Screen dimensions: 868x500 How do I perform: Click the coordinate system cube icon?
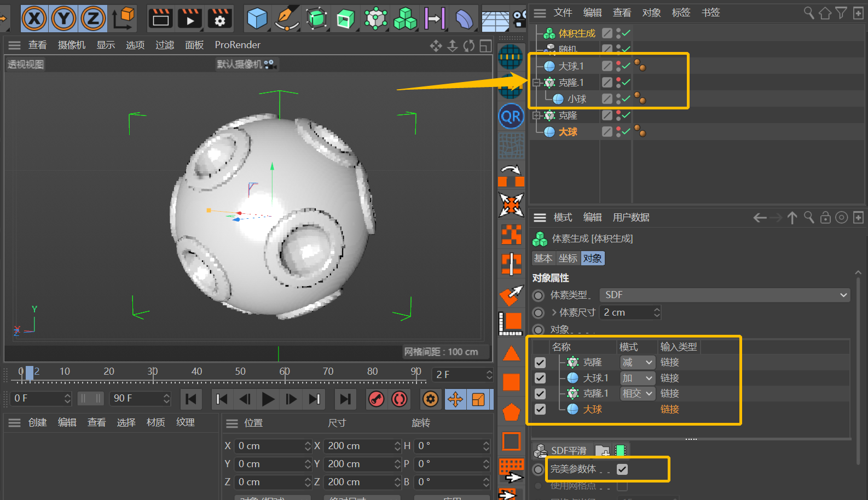124,19
